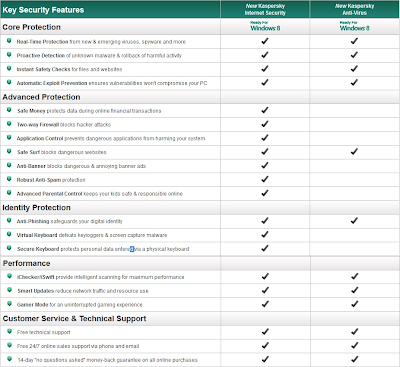Click Anti-Phishing feature text
The width and height of the screenshot is (400, 367).
click(70, 221)
